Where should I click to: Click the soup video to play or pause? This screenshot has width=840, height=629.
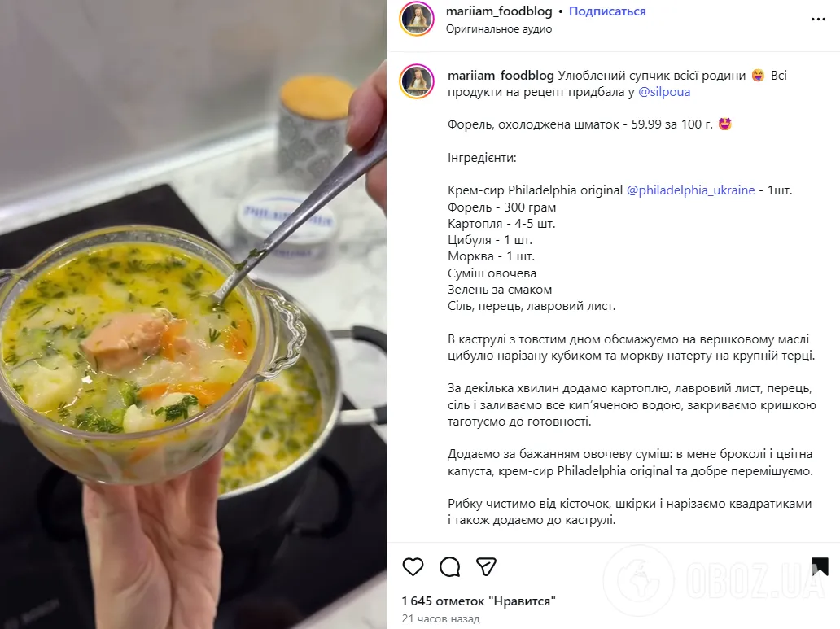pyautogui.click(x=193, y=314)
